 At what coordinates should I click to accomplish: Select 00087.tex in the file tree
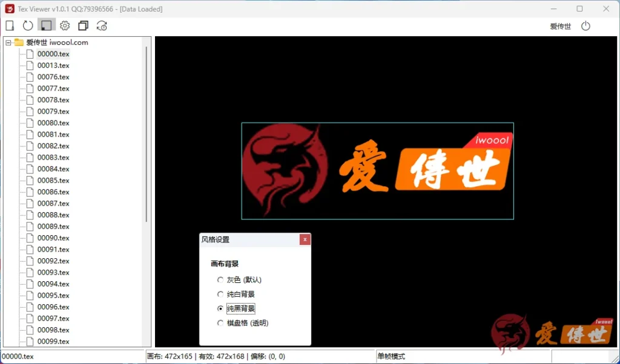coord(53,203)
